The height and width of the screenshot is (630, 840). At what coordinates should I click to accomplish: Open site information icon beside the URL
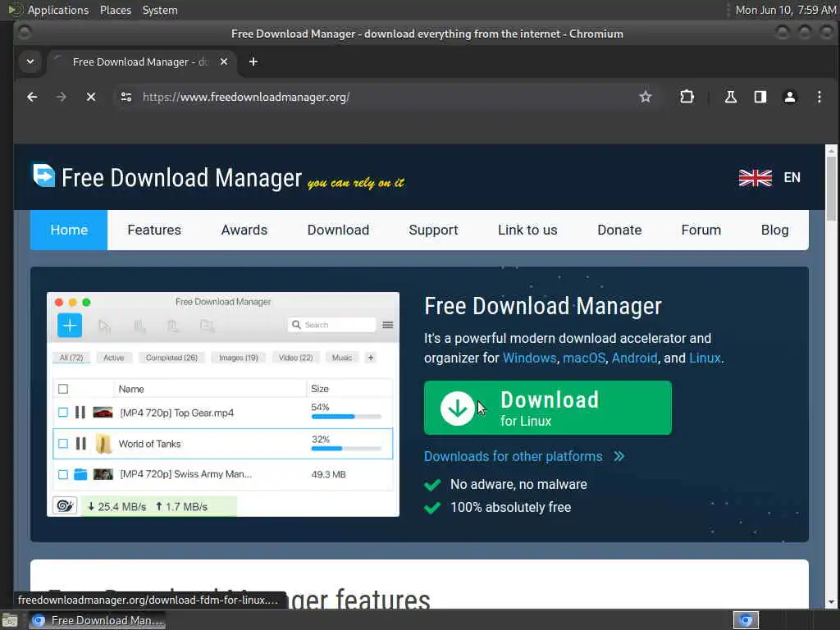pyautogui.click(x=126, y=97)
